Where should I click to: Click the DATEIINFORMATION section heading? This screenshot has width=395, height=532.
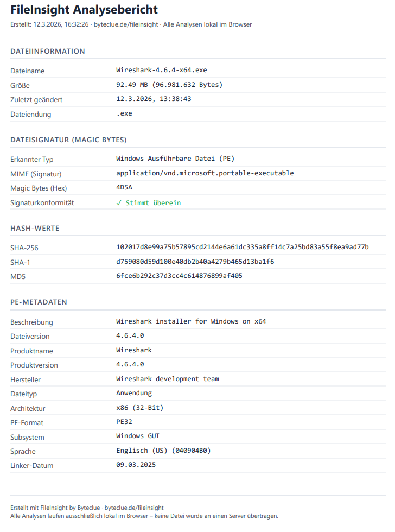(x=48, y=52)
